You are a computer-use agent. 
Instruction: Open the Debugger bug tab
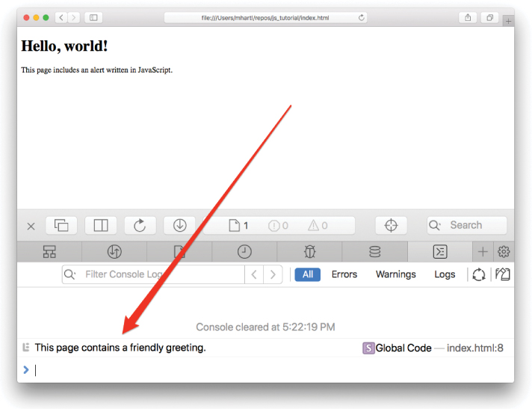tap(309, 252)
